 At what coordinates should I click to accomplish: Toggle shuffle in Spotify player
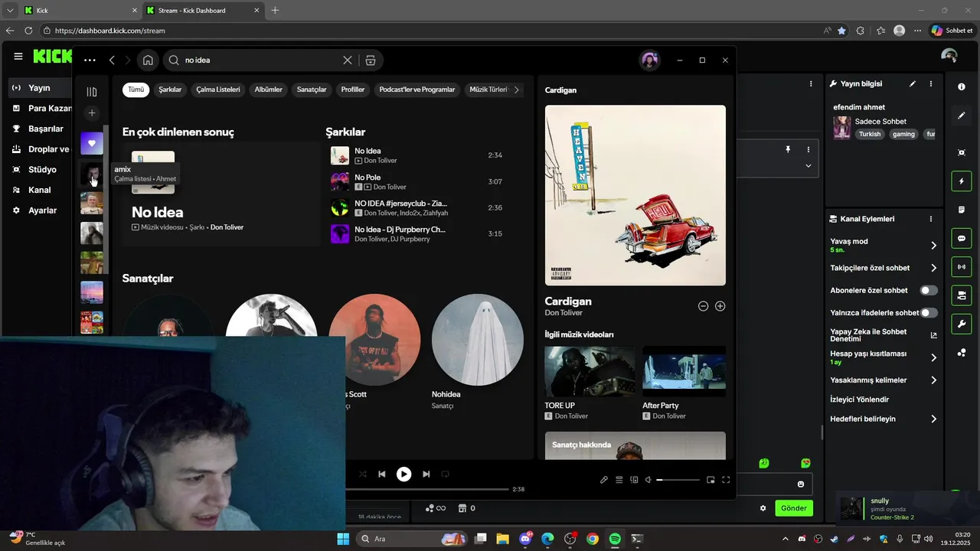coord(362,474)
